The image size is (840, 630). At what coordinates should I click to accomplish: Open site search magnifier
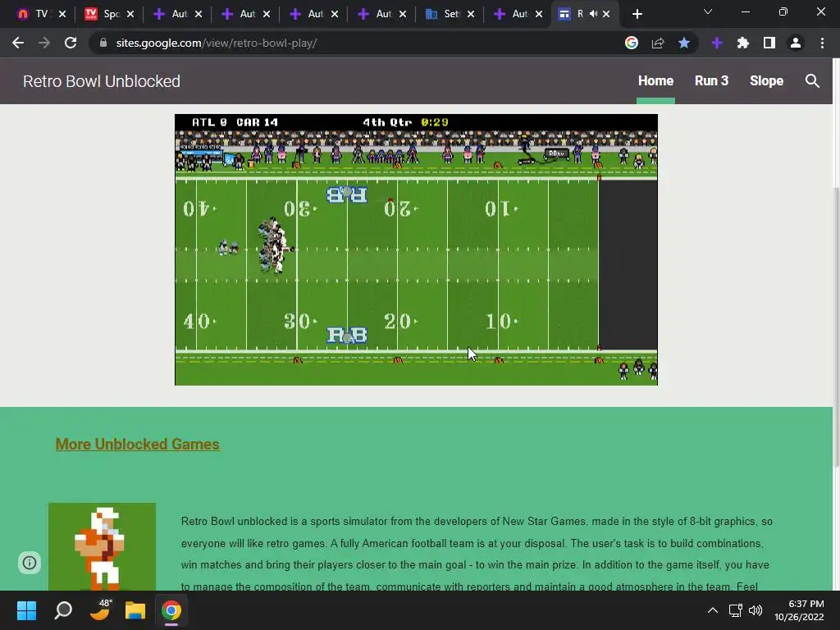point(812,81)
